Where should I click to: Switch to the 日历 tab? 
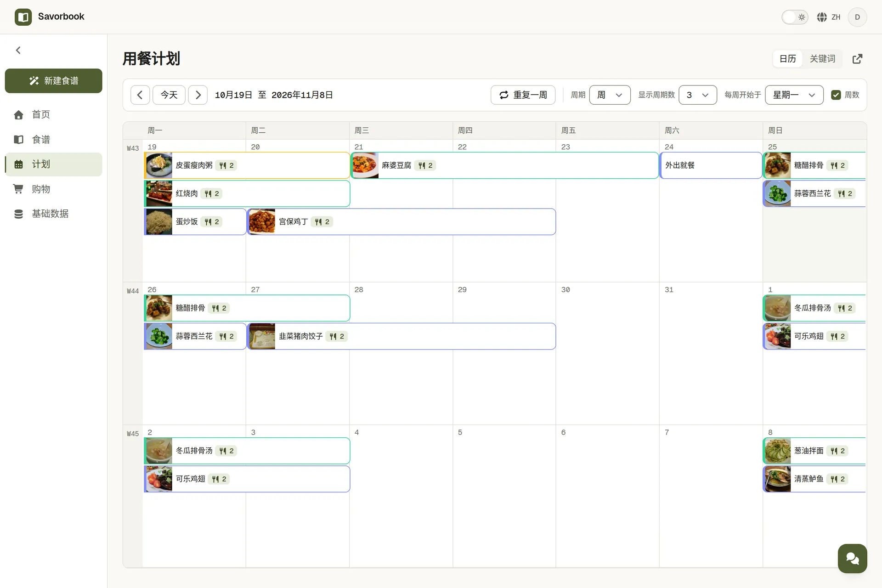pyautogui.click(x=787, y=59)
